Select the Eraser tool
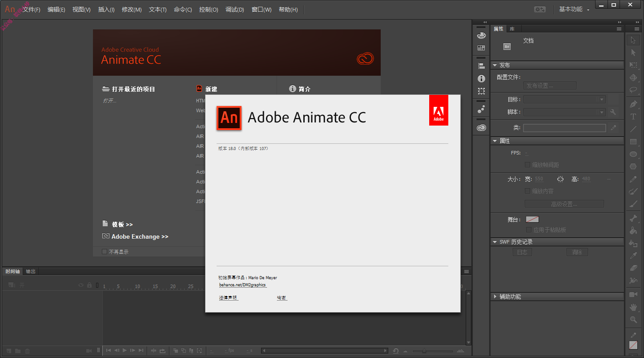 coord(633,268)
